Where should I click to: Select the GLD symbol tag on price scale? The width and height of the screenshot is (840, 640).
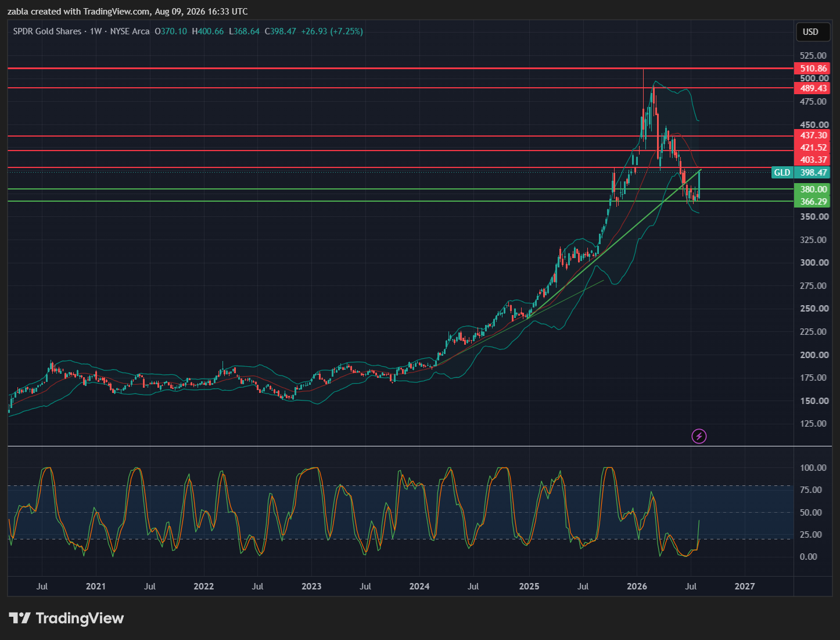pos(782,173)
